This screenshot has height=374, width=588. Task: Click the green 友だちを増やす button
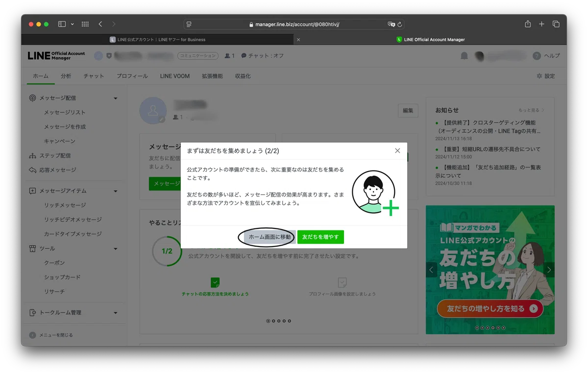click(x=320, y=237)
